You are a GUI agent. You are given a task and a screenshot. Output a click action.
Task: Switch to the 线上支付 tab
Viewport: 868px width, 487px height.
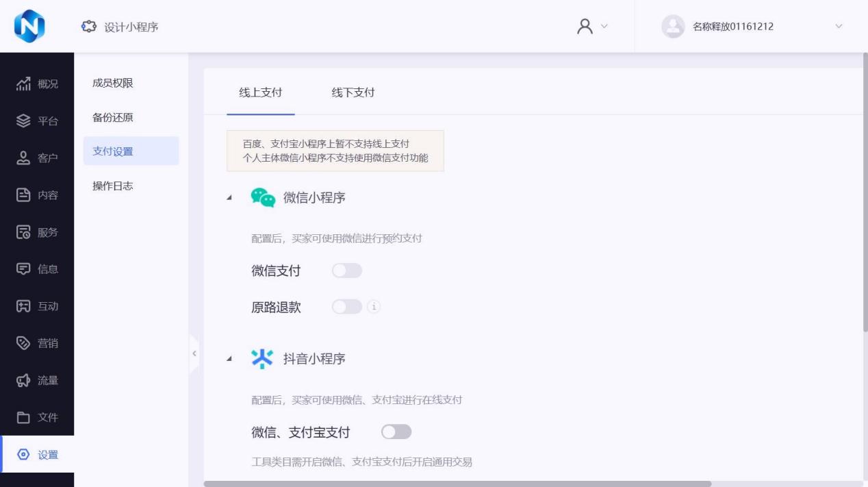tap(260, 92)
